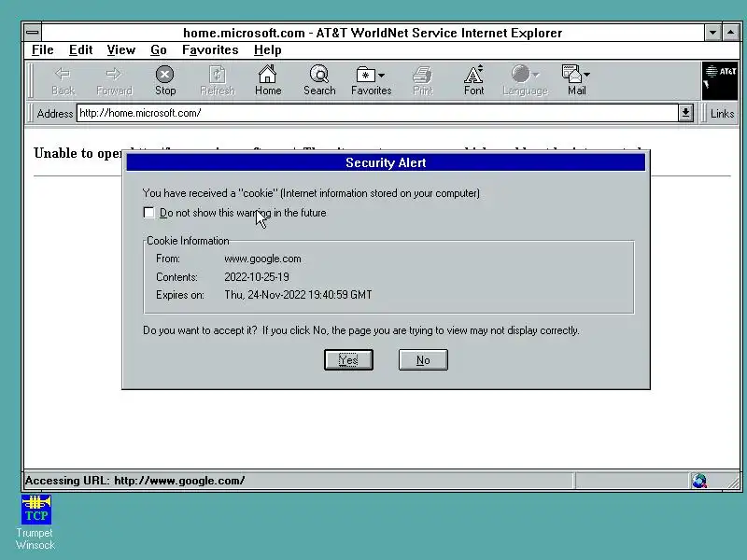The image size is (747, 560).
Task: Open the Help menu
Action: [267, 50]
